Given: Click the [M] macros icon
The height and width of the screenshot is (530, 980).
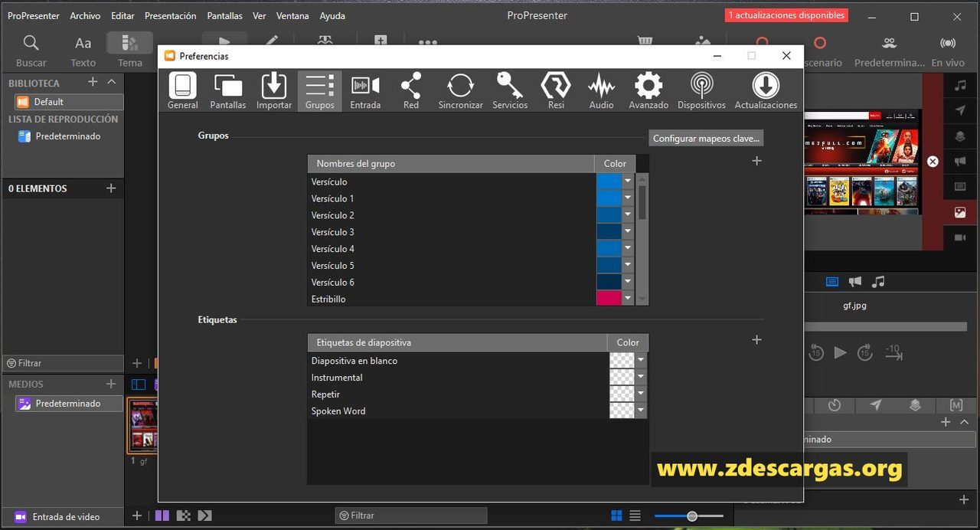Looking at the screenshot, I should click(x=956, y=405).
